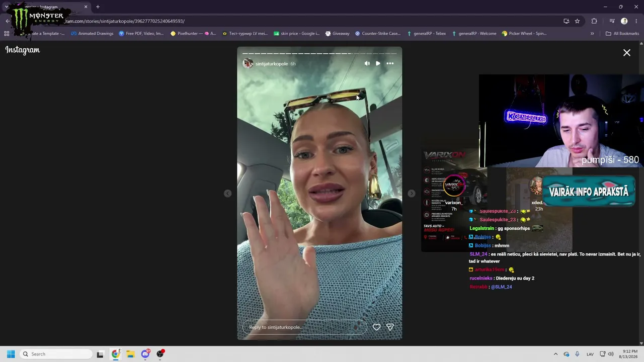Open the Chrome profile avatar
Image resolution: width=644 pixels, height=362 pixels.
pyautogui.click(x=624, y=21)
